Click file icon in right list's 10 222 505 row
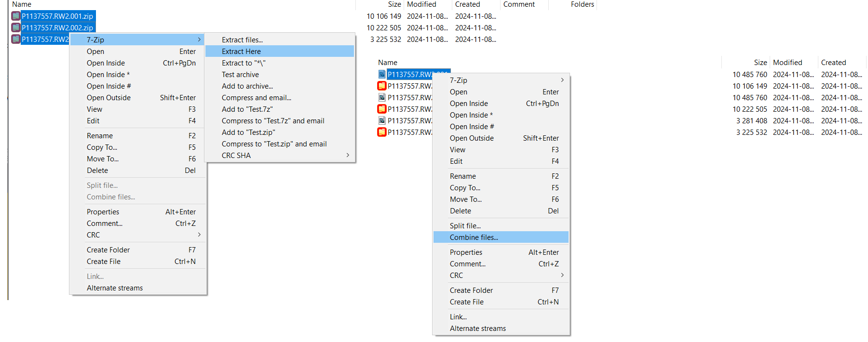This screenshot has height=342, width=868. point(382,109)
